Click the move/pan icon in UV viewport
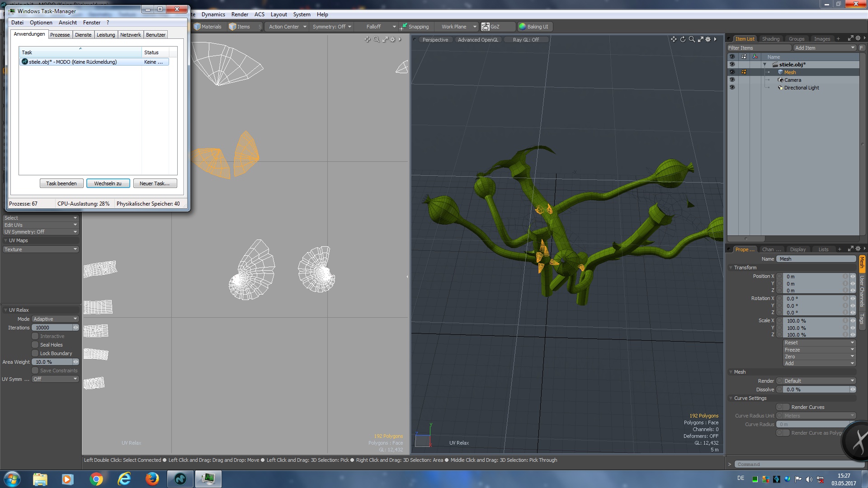 click(367, 39)
